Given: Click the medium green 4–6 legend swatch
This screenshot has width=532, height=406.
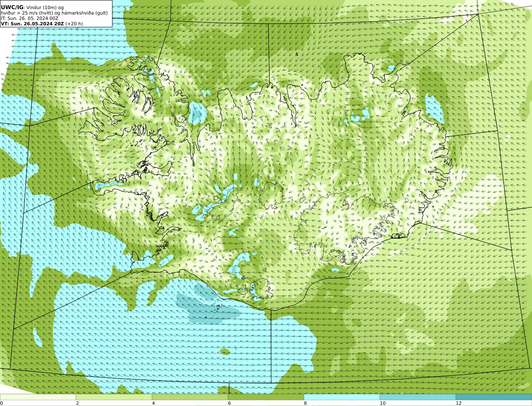Looking at the screenshot, I should [x=190, y=397].
